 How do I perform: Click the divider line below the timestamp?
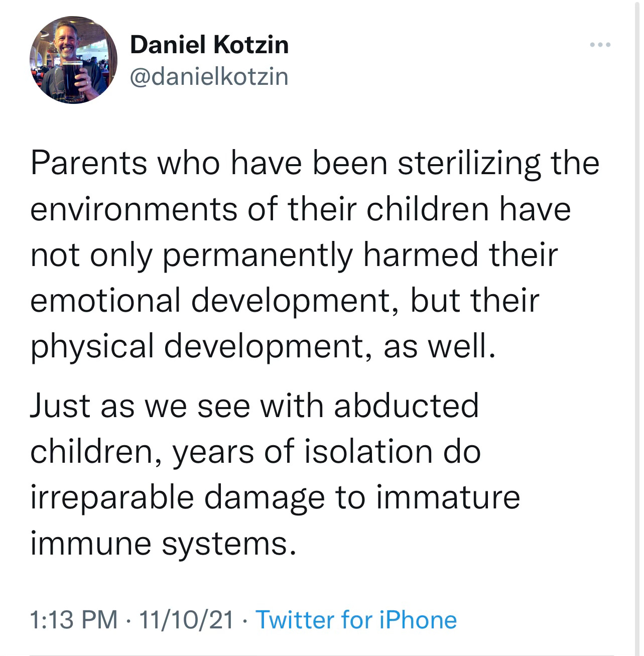[322, 654]
